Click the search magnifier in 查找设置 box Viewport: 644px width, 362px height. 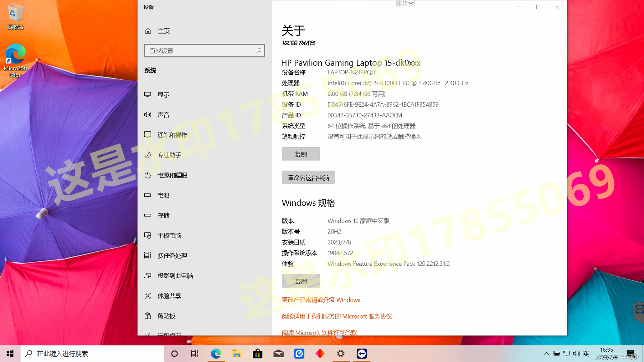click(258, 51)
